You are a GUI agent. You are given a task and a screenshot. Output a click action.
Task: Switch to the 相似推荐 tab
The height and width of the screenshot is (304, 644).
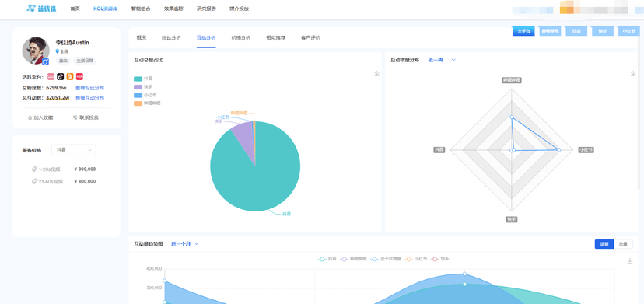pyautogui.click(x=276, y=38)
